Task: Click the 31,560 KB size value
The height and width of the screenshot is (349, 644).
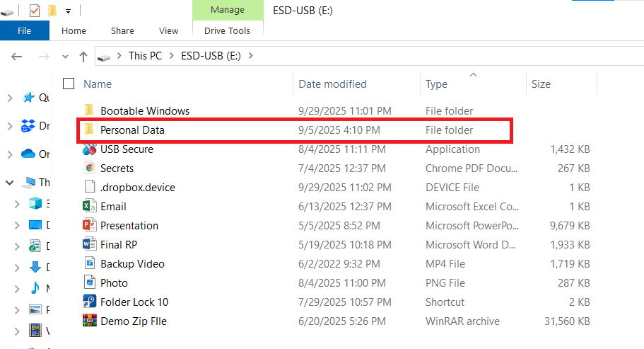Action: [x=567, y=321]
